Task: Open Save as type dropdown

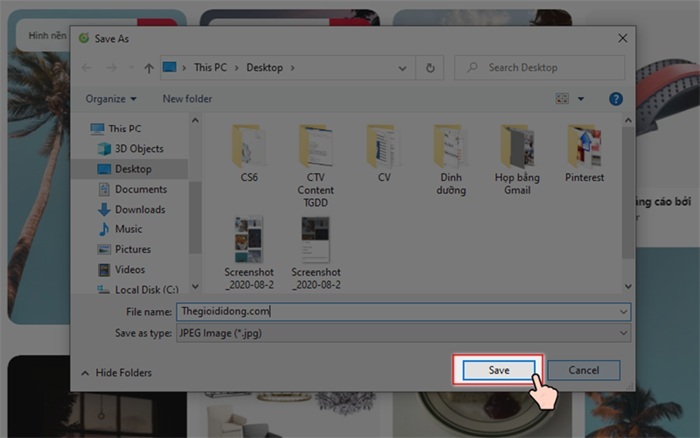Action: pyautogui.click(x=404, y=333)
